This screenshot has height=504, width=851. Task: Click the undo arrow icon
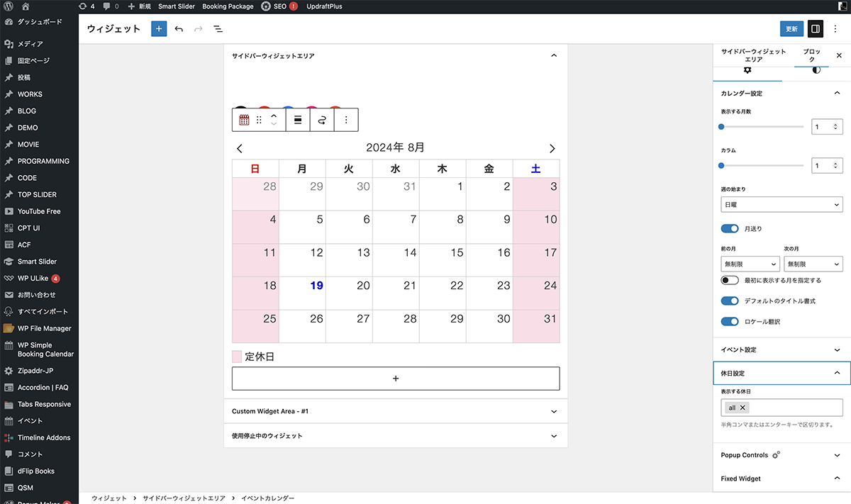(x=179, y=29)
